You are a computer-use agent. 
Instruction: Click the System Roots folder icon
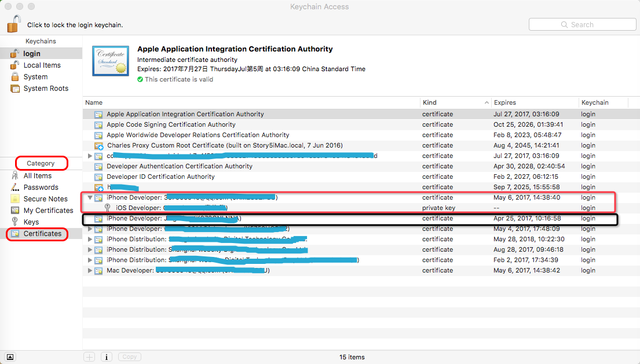15,89
